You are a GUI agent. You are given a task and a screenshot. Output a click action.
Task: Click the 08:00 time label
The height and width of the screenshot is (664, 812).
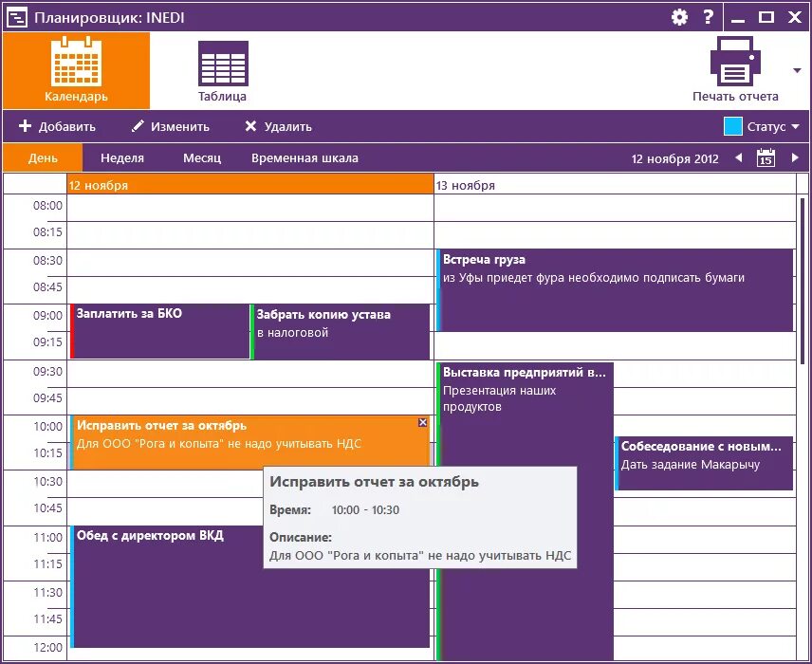pos(47,206)
